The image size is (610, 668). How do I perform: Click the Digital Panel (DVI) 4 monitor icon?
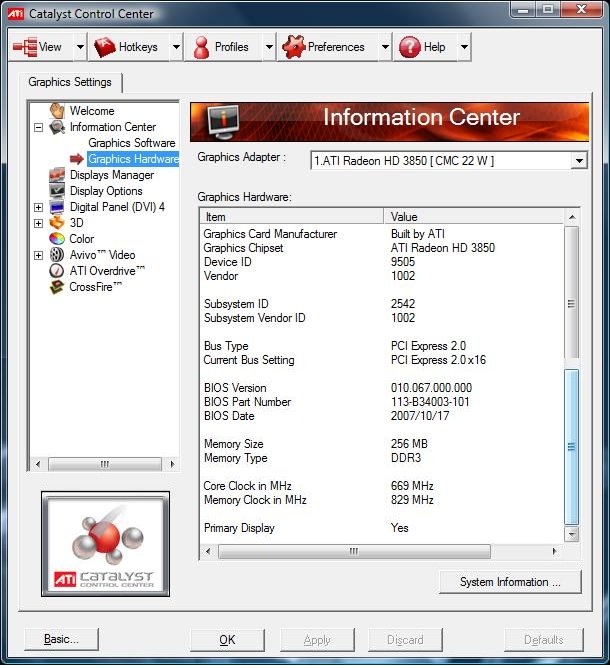click(57, 207)
